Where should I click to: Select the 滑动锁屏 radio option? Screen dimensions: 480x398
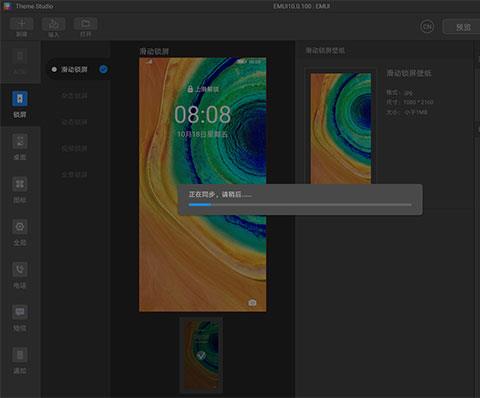click(x=54, y=69)
